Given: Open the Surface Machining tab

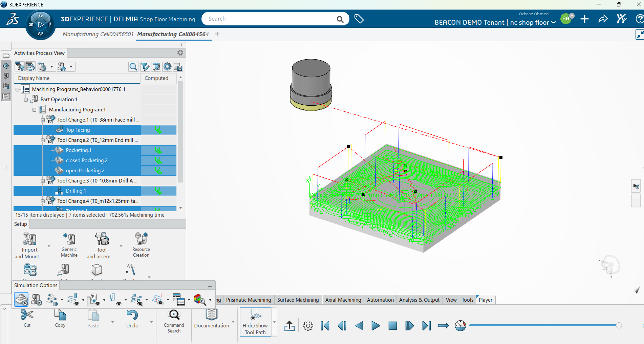Looking at the screenshot, I should pyautogui.click(x=298, y=300).
